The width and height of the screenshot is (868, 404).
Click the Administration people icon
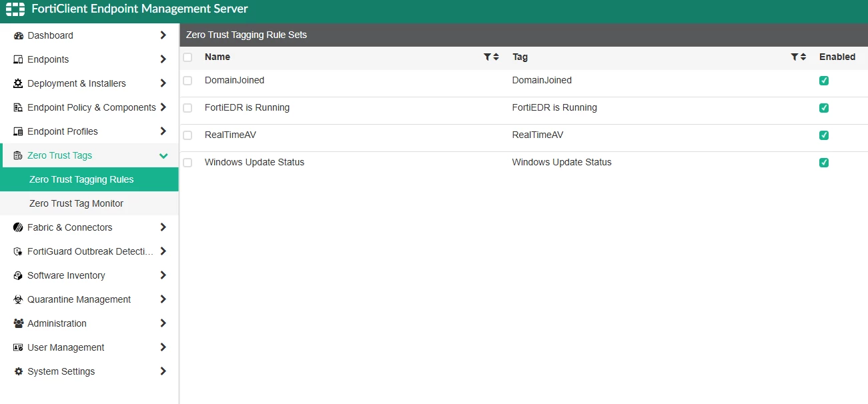(19, 323)
